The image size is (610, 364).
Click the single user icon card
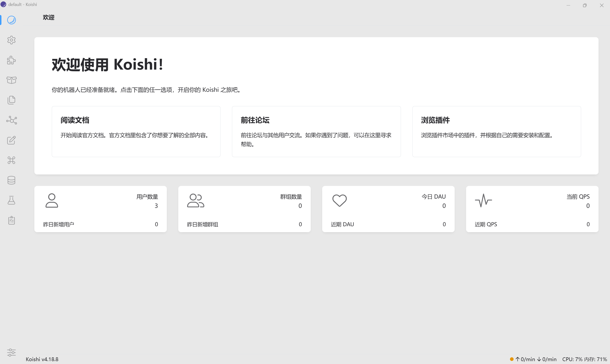coord(52,201)
